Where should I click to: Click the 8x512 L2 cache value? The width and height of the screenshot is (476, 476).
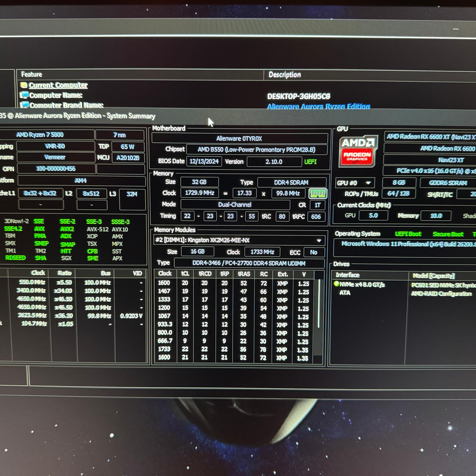[91, 194]
